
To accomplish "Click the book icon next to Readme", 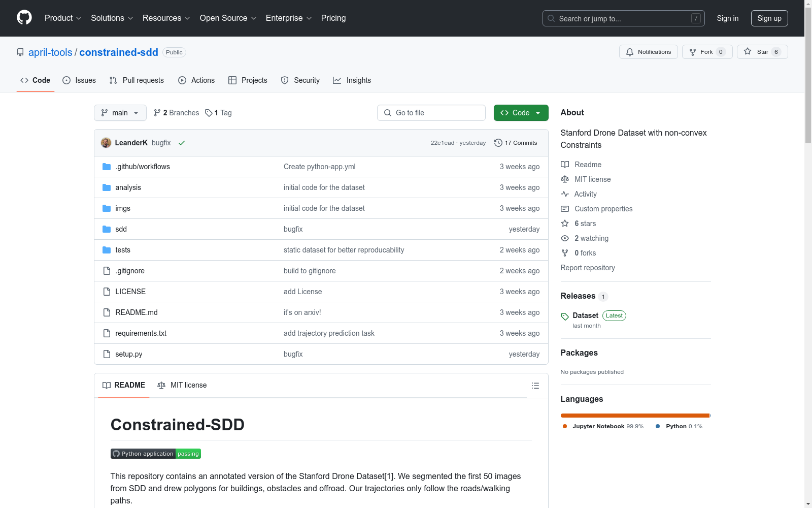I will click(x=565, y=165).
